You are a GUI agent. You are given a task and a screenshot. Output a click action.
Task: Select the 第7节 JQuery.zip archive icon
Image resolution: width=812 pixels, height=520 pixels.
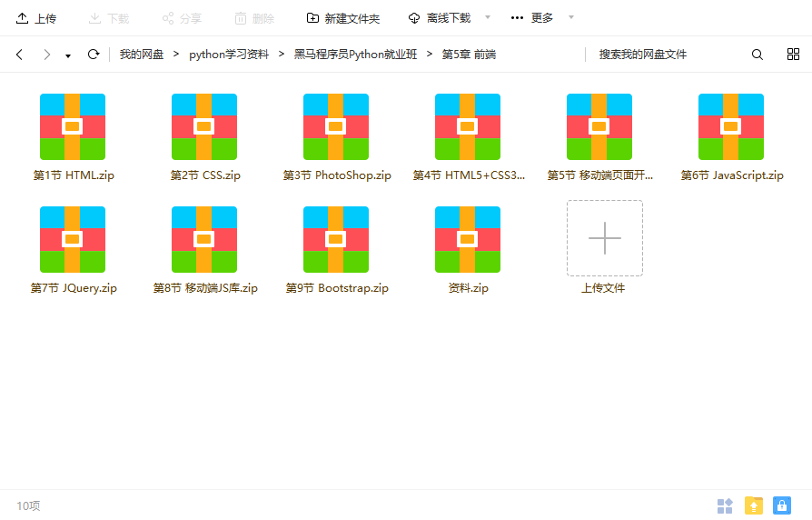tap(73, 239)
